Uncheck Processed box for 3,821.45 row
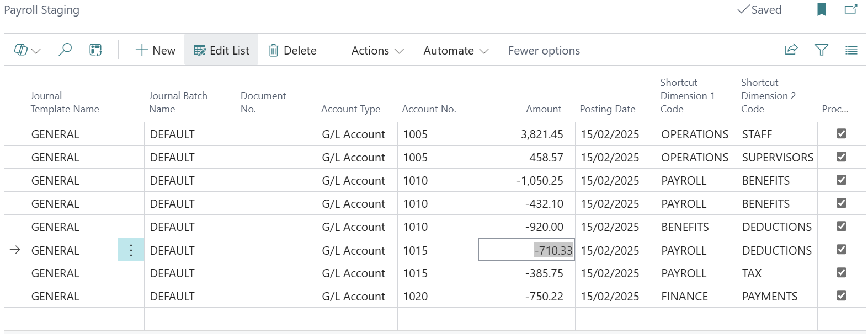The width and height of the screenshot is (868, 334). coord(842,133)
